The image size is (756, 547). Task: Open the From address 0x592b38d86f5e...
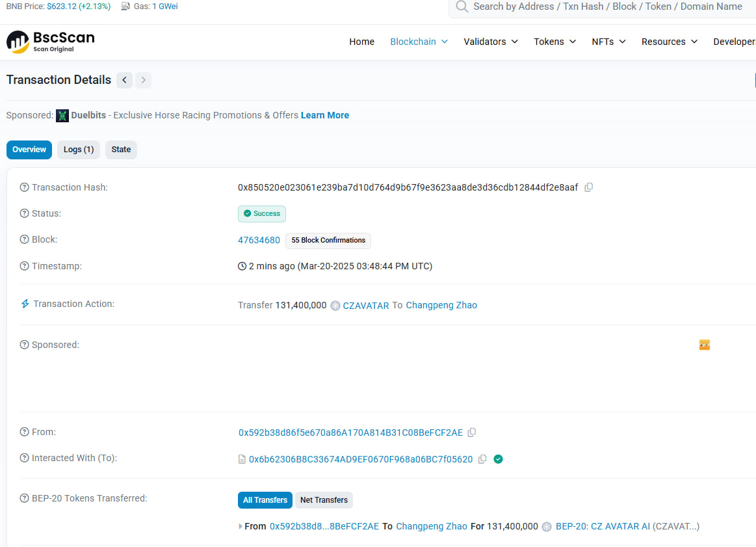point(350,433)
